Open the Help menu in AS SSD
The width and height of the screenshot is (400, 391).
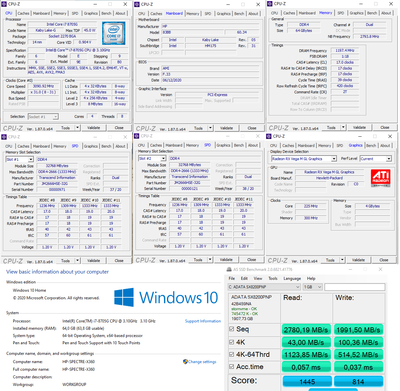coord(311,278)
